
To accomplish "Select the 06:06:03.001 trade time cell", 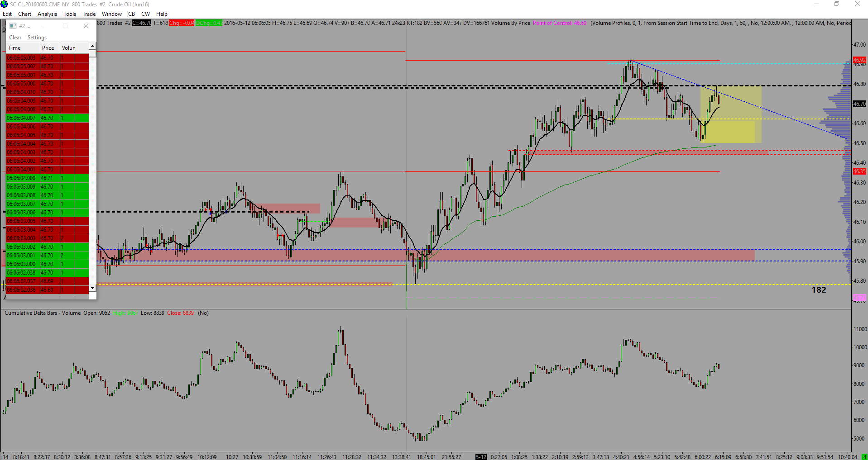I will [x=23, y=256].
